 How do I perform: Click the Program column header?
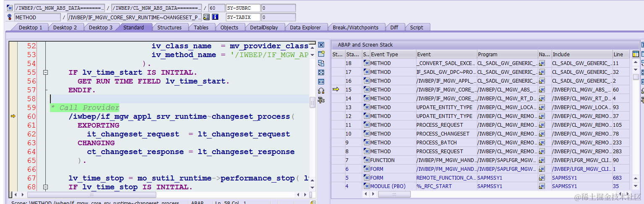[x=507, y=54]
